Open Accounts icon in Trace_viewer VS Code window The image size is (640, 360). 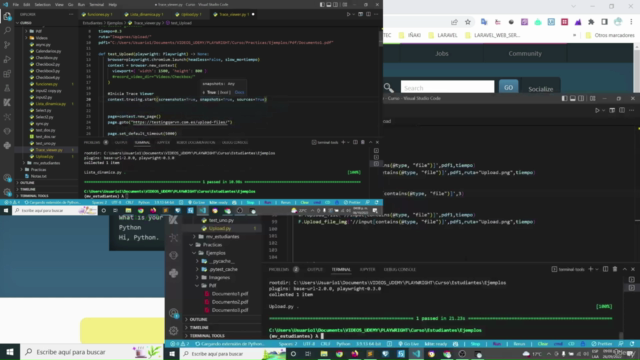click(7, 178)
